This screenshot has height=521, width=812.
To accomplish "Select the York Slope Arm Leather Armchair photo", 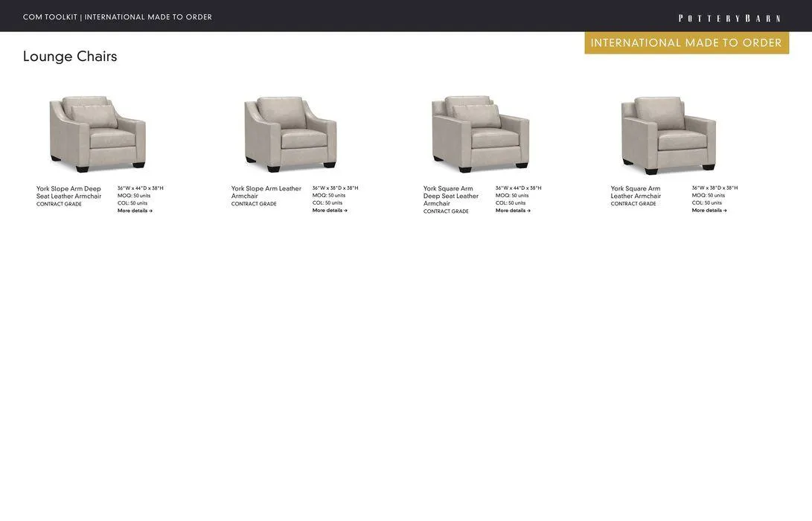I will (290, 134).
